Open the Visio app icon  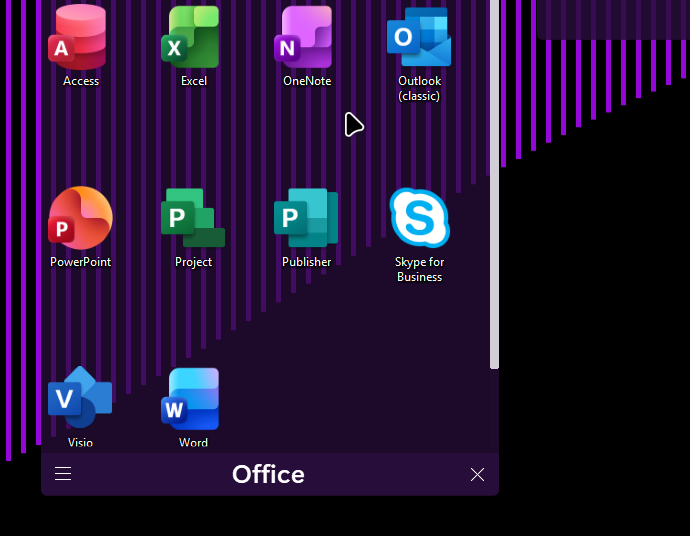(x=80, y=398)
